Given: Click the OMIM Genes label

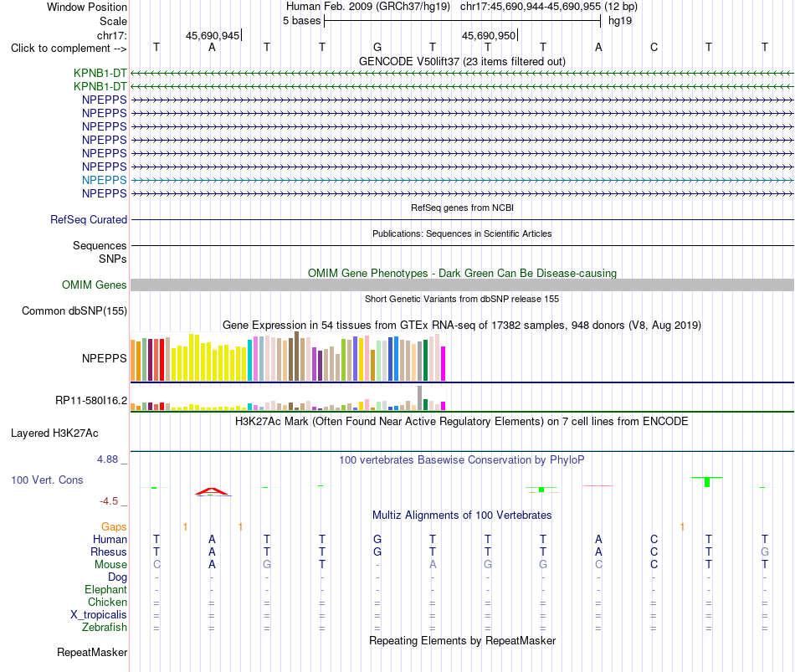Looking at the screenshot, I should pyautogui.click(x=94, y=285).
